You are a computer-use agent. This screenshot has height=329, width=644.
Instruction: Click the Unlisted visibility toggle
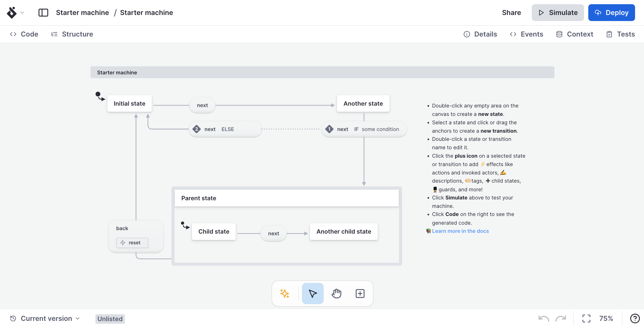point(110,318)
